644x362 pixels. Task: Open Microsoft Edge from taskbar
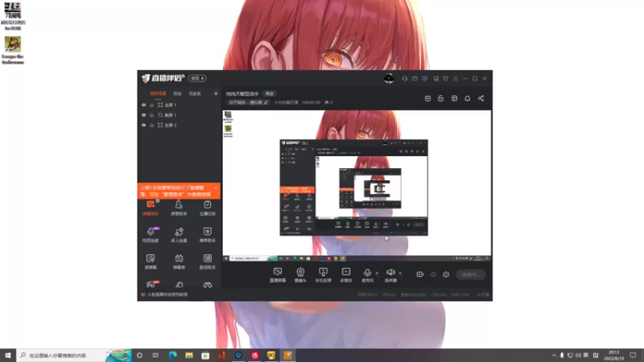pos(172,356)
